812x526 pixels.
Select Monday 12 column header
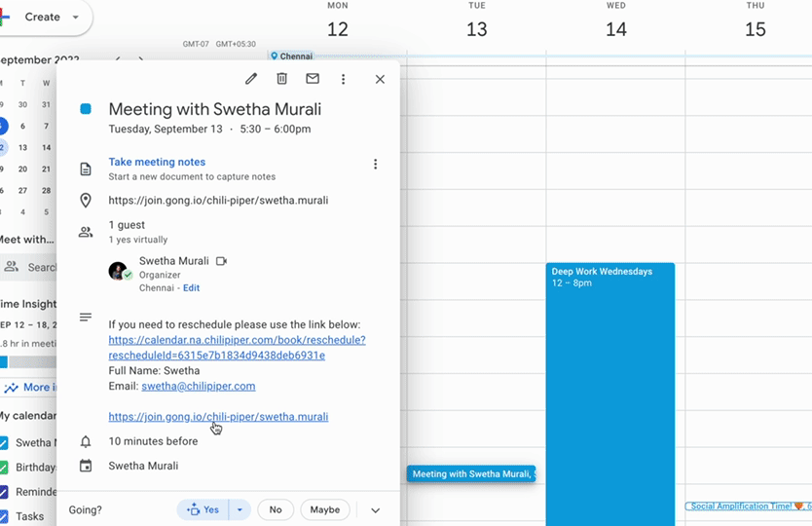338,21
